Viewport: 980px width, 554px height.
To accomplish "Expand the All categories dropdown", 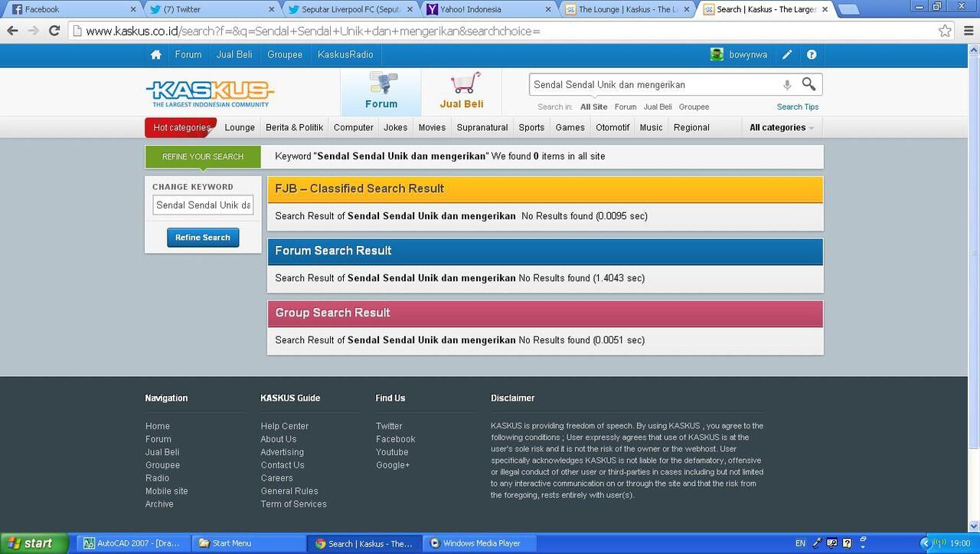I will coord(782,127).
